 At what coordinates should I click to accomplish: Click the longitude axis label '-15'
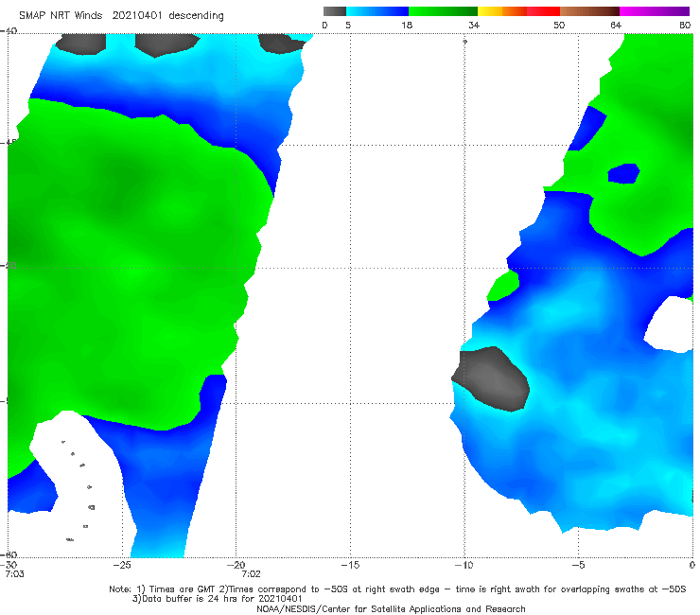350,565
